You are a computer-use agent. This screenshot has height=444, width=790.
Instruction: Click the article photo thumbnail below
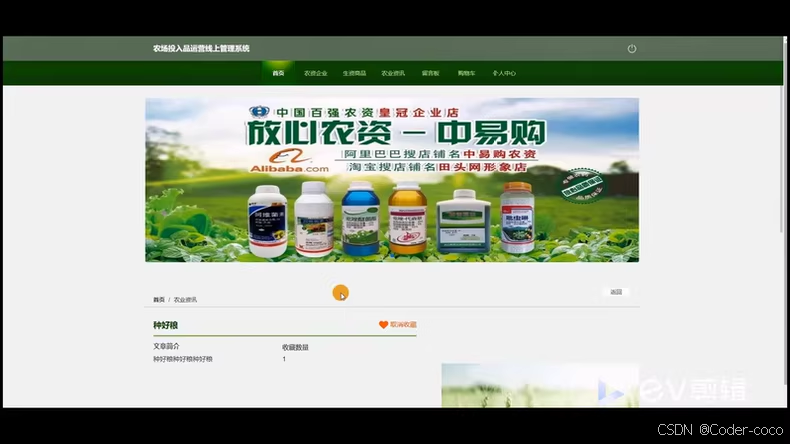coord(540,385)
